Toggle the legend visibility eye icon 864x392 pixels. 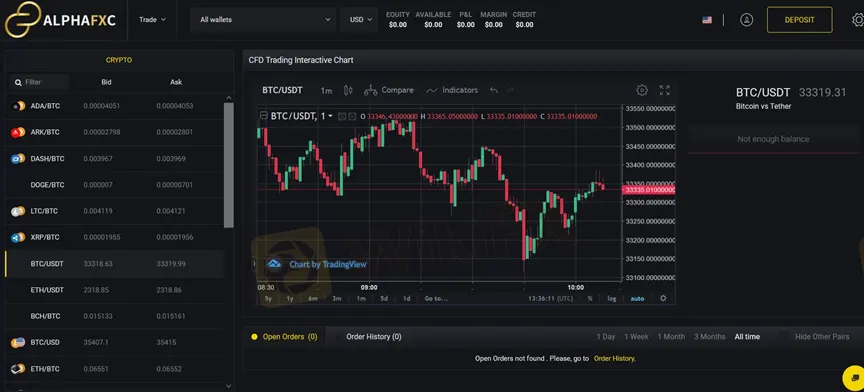(342, 116)
